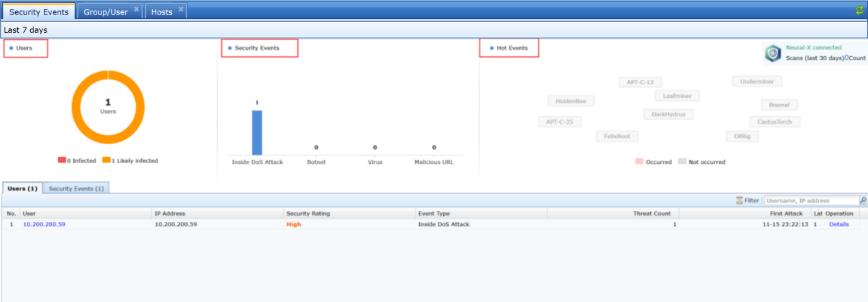Image resolution: width=868 pixels, height=302 pixels.
Task: Open Details for user 10.200.200.59
Action: click(839, 224)
